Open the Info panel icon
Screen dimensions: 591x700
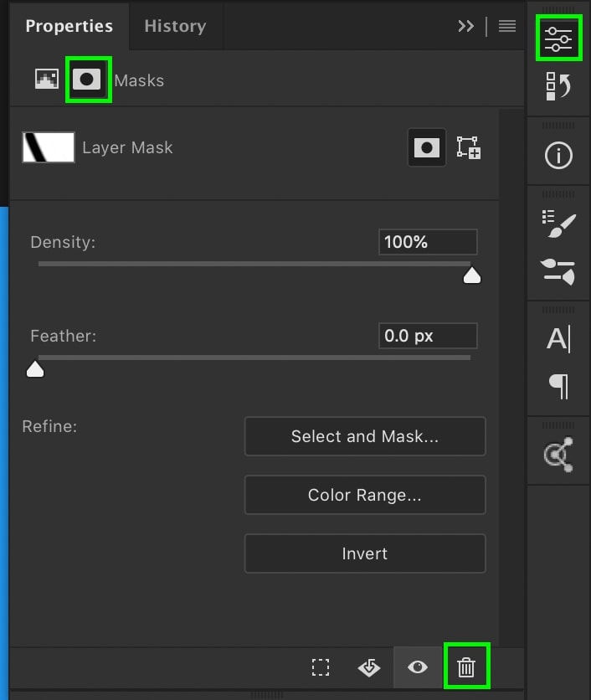point(558,156)
